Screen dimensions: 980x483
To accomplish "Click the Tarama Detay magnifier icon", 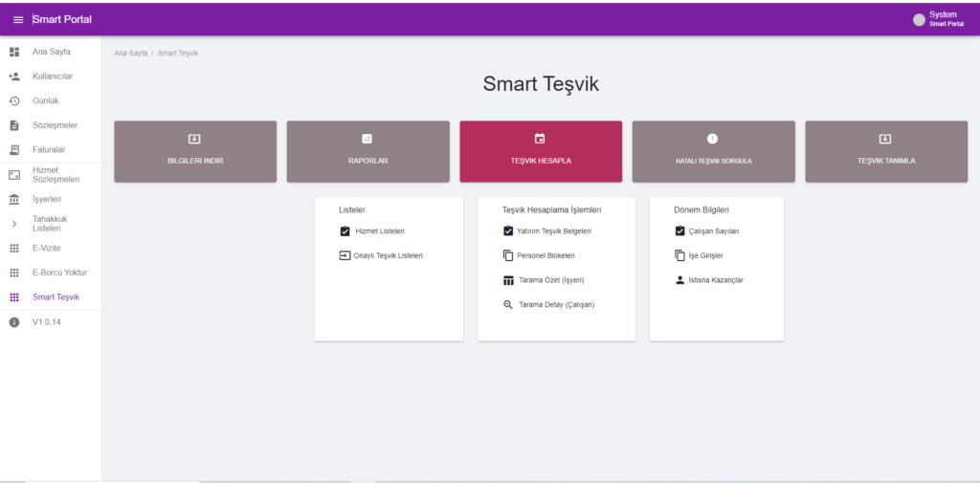I will point(508,304).
